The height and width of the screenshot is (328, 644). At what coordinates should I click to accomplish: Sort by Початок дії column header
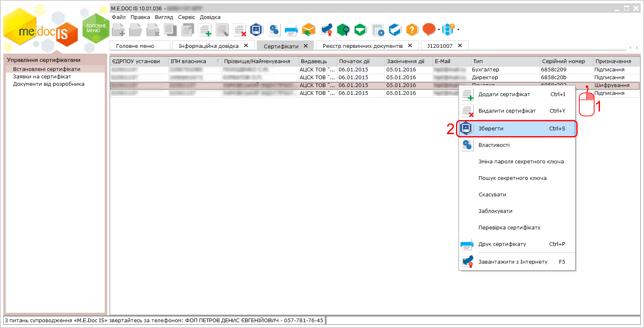tap(361, 61)
